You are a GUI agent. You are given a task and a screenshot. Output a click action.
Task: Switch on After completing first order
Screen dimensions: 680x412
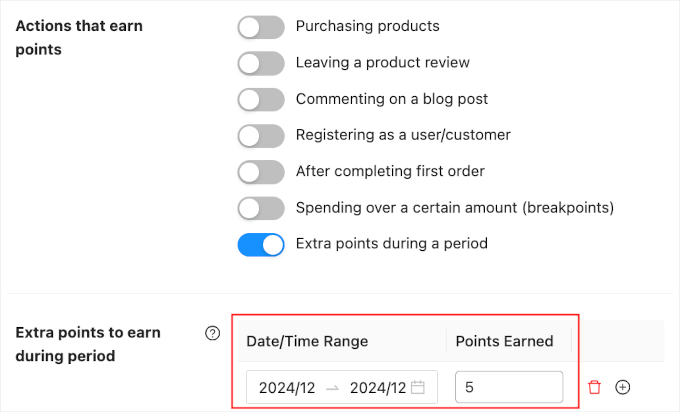pyautogui.click(x=261, y=172)
